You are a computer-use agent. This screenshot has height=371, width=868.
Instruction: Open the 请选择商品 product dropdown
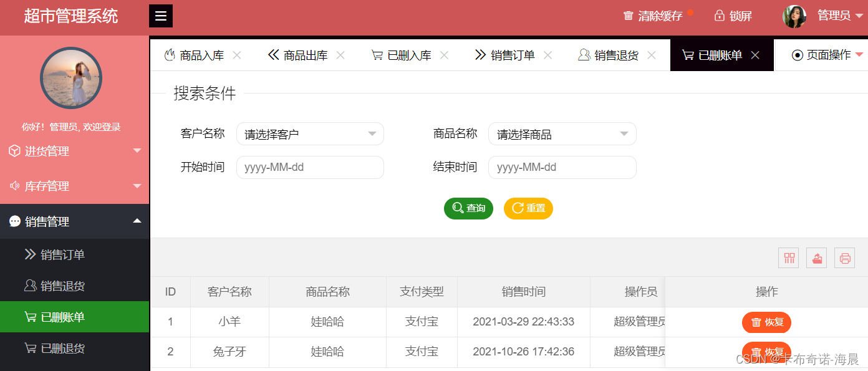pos(562,134)
